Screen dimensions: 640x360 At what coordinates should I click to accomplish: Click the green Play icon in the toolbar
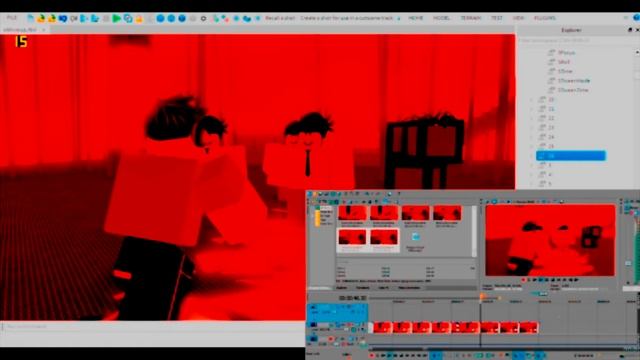pyautogui.click(x=117, y=18)
